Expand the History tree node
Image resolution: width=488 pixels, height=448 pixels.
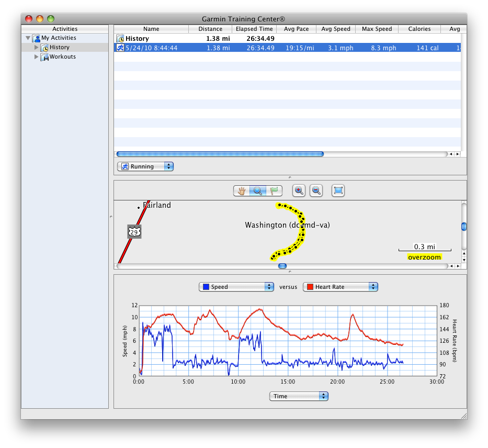37,48
